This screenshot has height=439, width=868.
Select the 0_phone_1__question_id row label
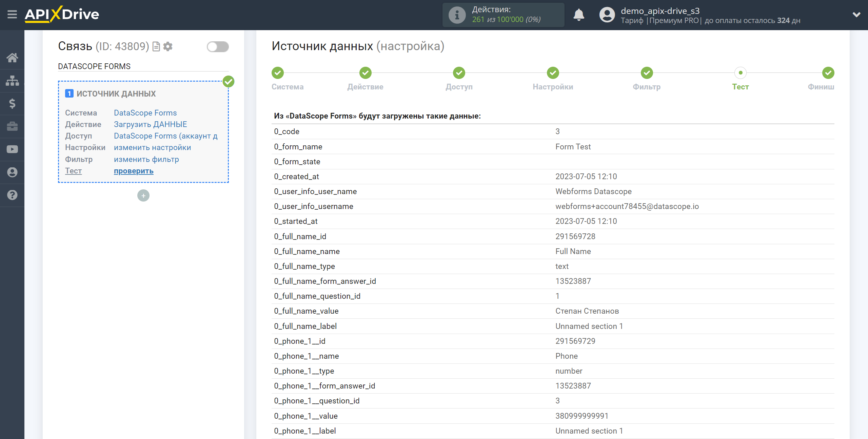click(317, 401)
